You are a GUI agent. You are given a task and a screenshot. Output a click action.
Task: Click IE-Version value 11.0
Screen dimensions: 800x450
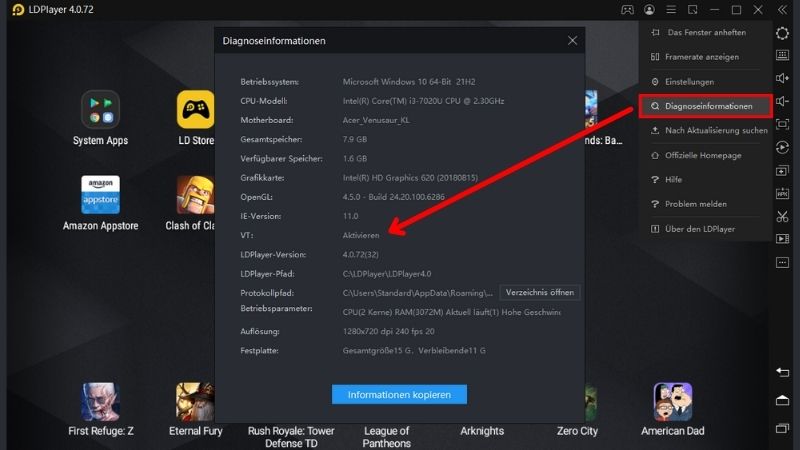click(x=351, y=216)
